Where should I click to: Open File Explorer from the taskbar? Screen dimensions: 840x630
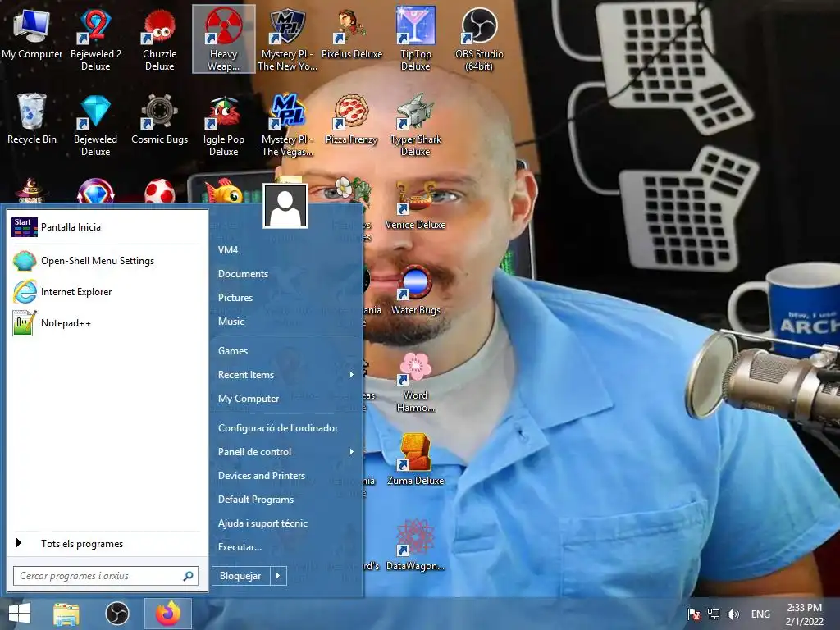[x=66, y=614]
